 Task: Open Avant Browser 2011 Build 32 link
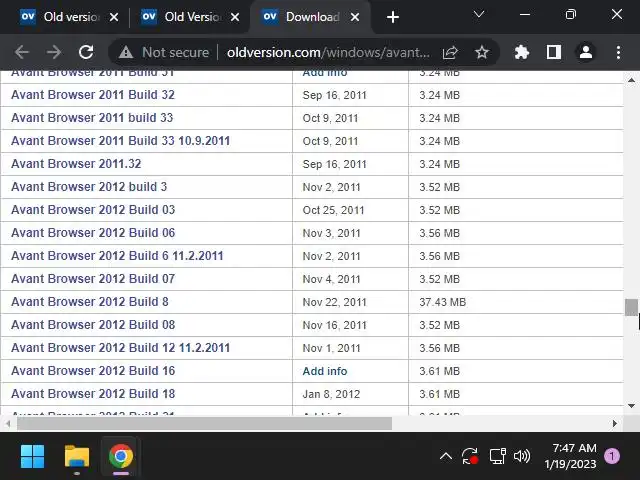point(93,95)
